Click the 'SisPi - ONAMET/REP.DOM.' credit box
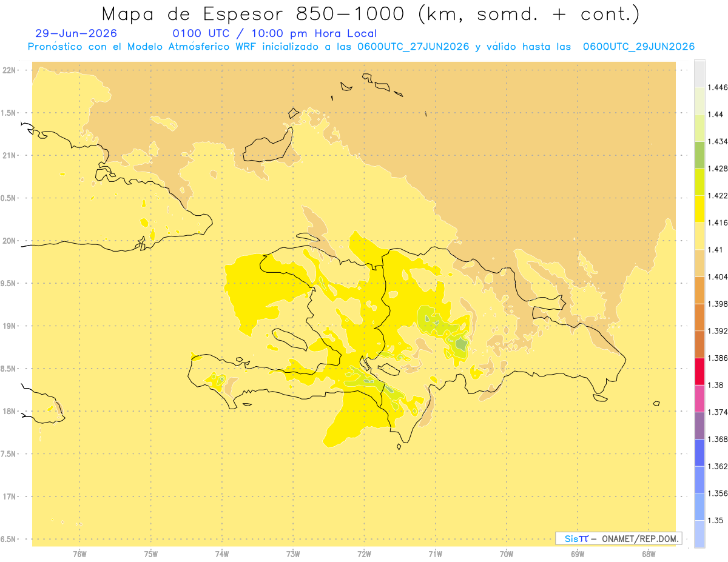 tap(619, 538)
